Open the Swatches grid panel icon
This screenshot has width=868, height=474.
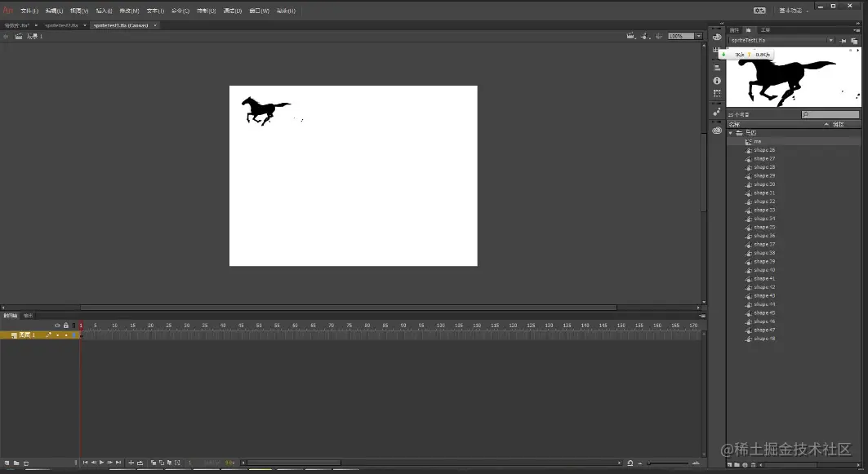tap(716, 50)
